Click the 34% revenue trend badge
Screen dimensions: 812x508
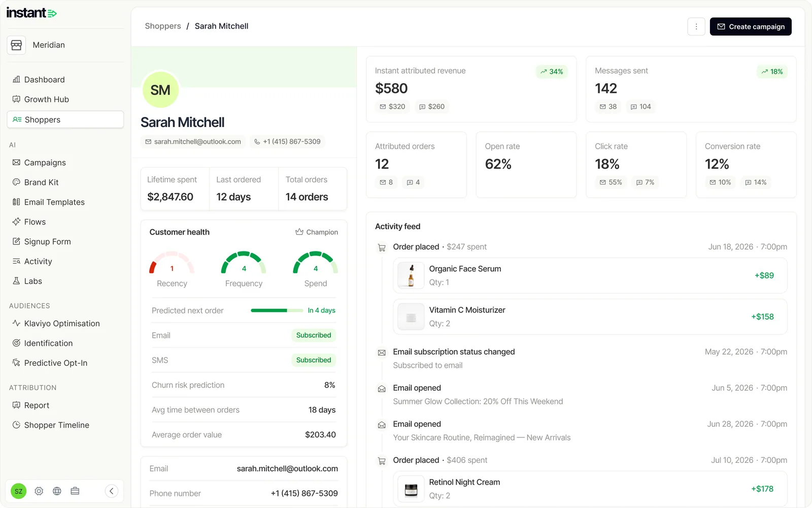click(552, 72)
